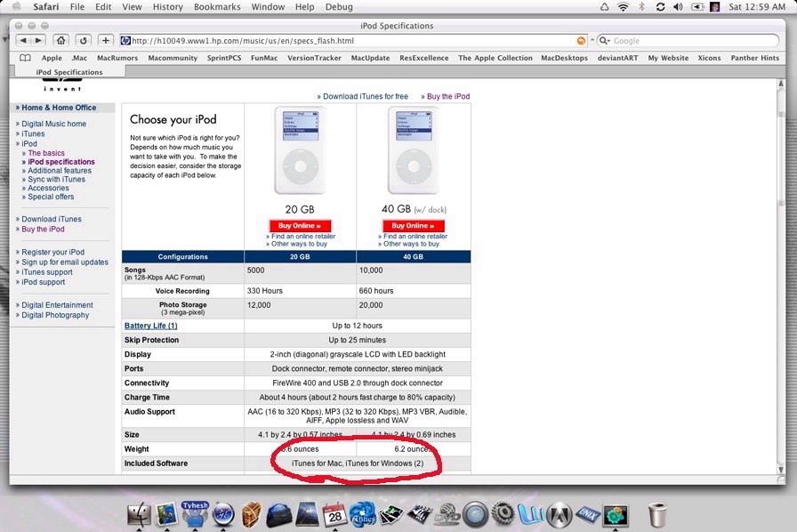Open the Battery Life (1) link
The image size is (797, 532).
[150, 326]
